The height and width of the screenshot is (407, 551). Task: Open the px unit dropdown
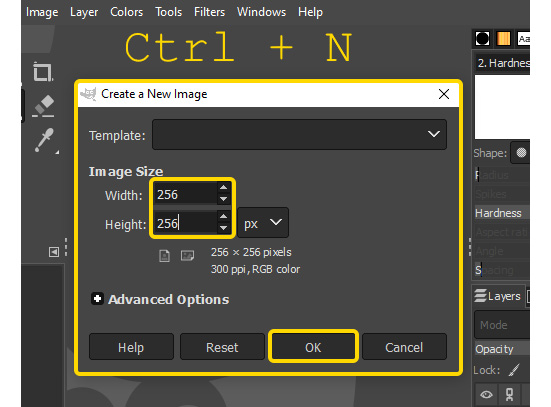pos(263,223)
